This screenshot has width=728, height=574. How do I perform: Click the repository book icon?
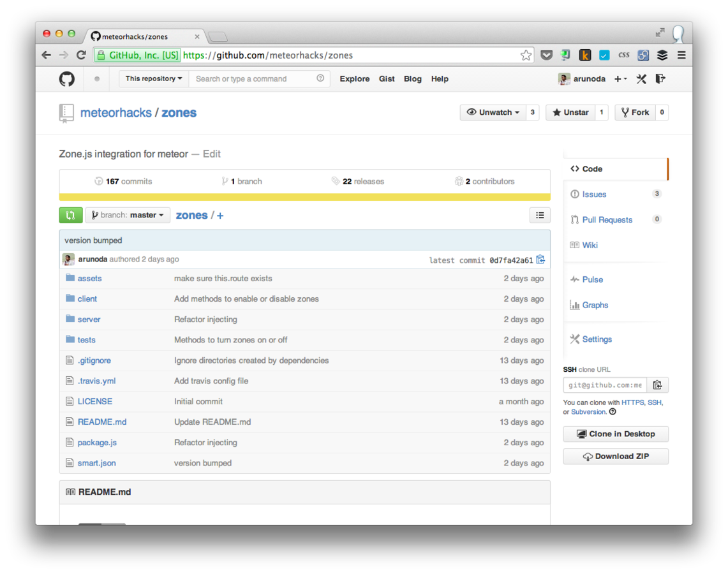[66, 114]
